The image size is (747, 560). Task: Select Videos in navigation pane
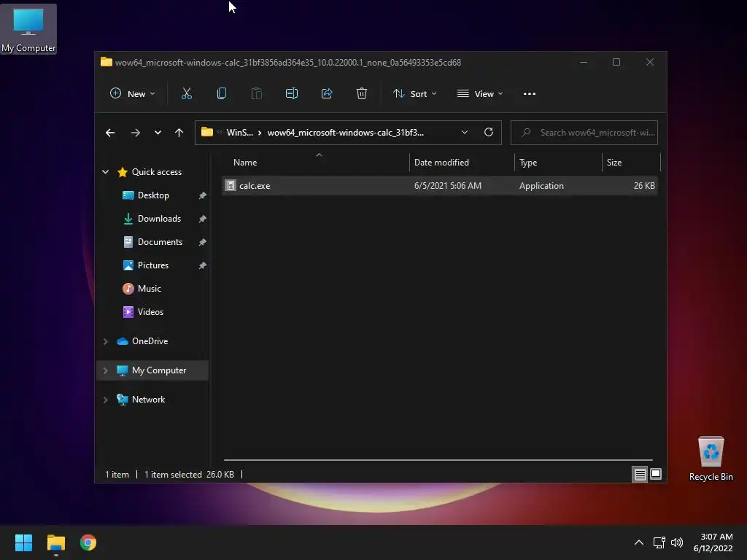tap(150, 312)
